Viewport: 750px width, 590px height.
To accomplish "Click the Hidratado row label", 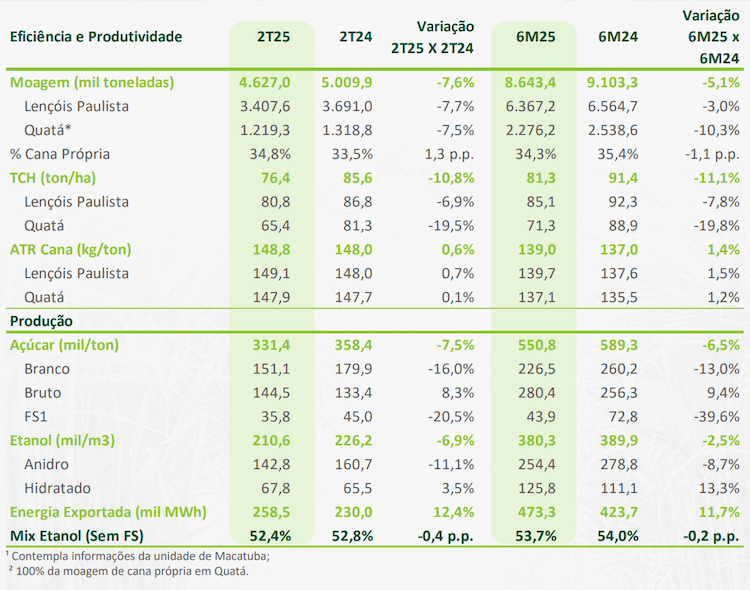I will click(57, 488).
